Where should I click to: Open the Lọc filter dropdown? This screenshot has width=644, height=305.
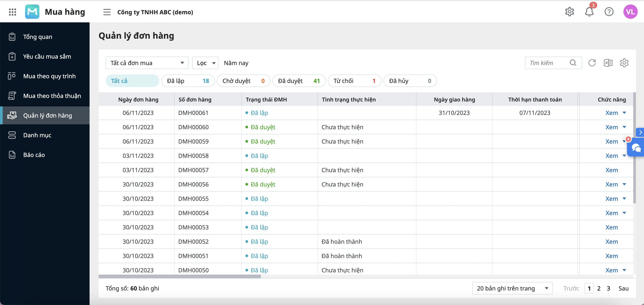[205, 63]
